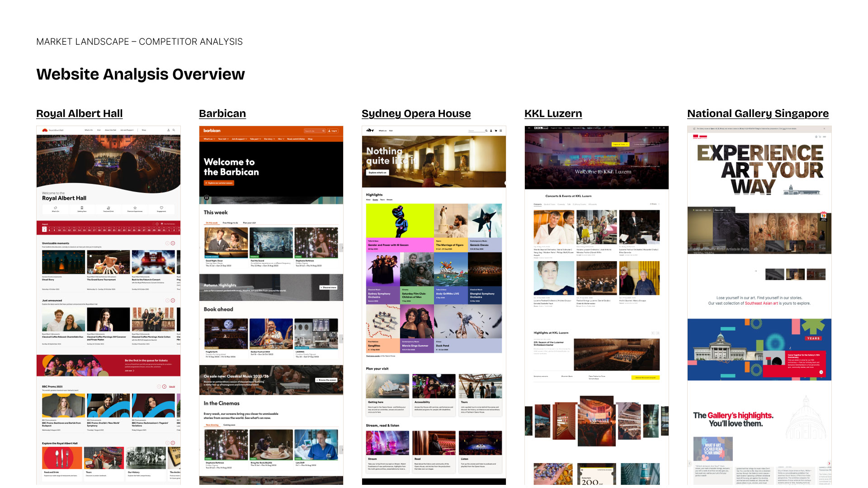
Task: Select Barbican On this week tab
Action: [212, 223]
